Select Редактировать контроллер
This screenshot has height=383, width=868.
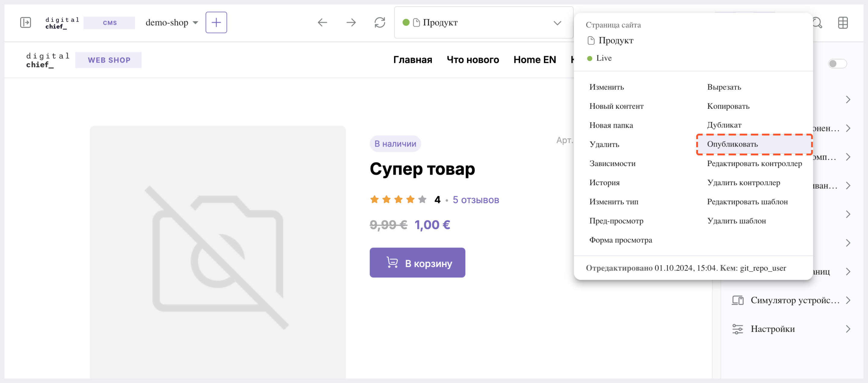754,163
